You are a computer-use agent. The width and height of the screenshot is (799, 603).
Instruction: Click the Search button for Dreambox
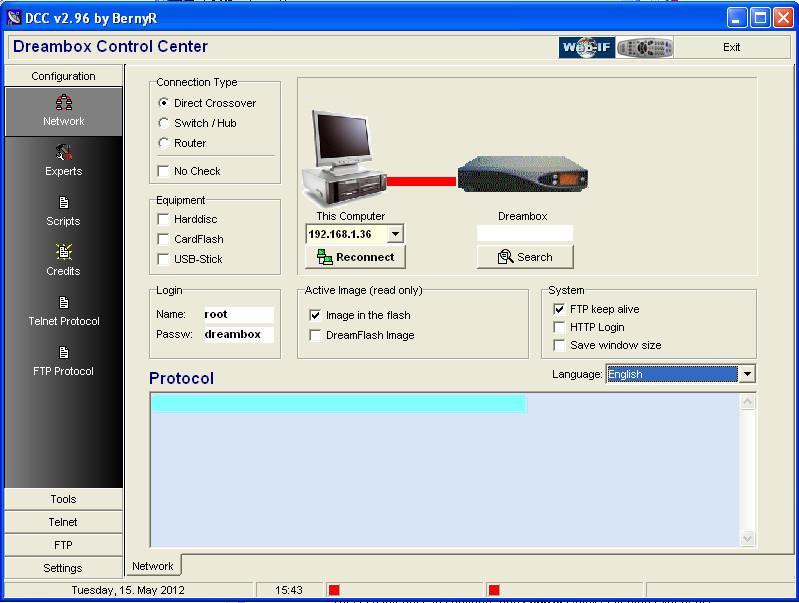(x=525, y=257)
